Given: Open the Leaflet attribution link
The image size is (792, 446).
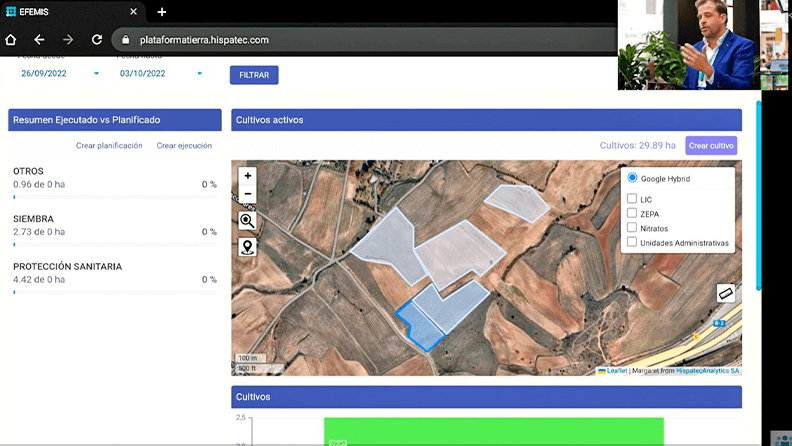Looking at the screenshot, I should (616, 371).
